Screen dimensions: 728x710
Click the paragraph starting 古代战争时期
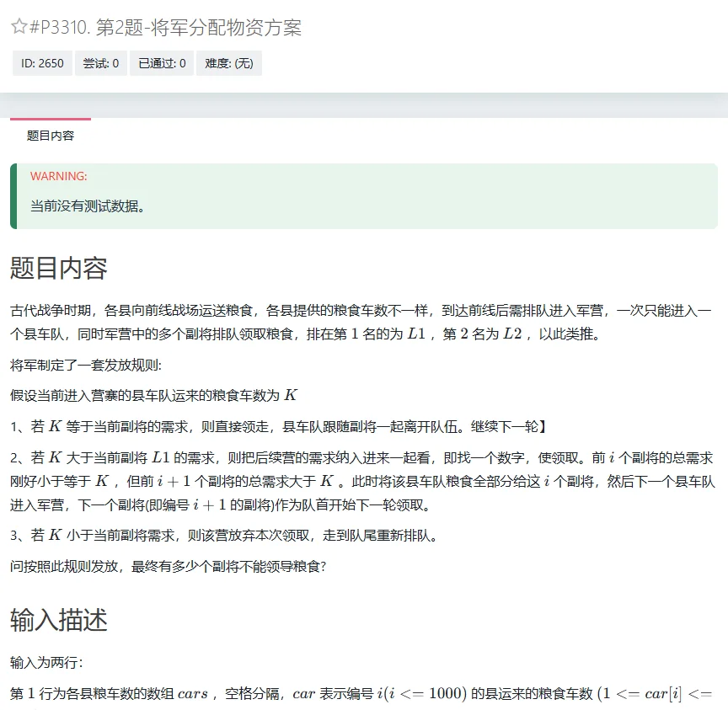[361, 322]
